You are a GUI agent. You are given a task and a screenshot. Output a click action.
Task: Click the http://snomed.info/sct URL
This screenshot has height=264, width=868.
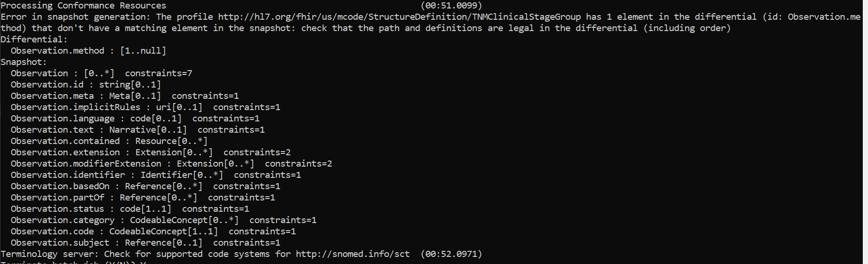353,254
